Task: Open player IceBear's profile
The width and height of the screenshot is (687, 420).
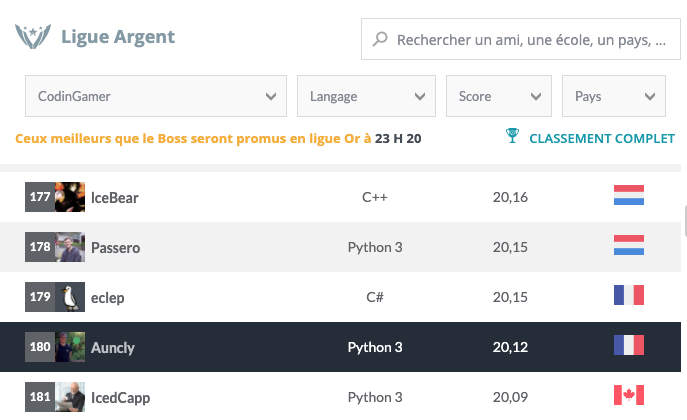Action: pyautogui.click(x=114, y=198)
